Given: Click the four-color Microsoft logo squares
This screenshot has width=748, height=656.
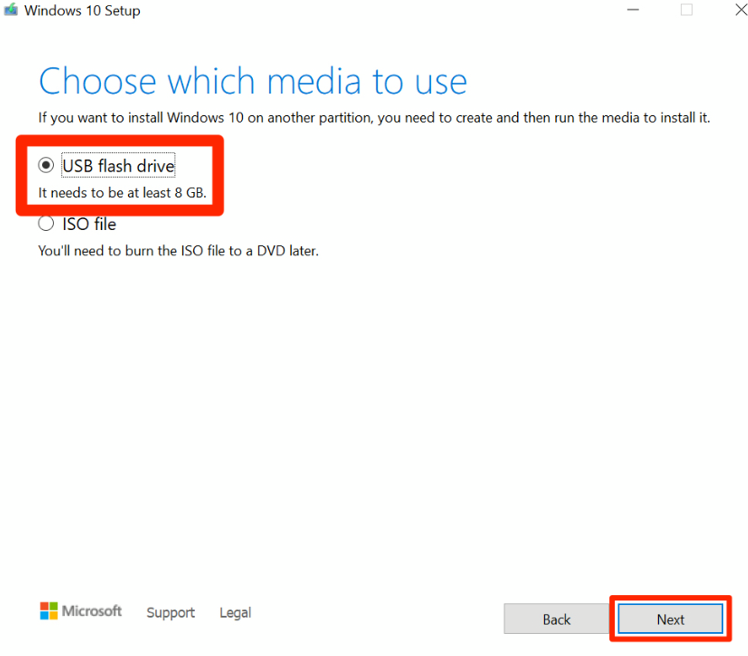Looking at the screenshot, I should tap(49, 611).
